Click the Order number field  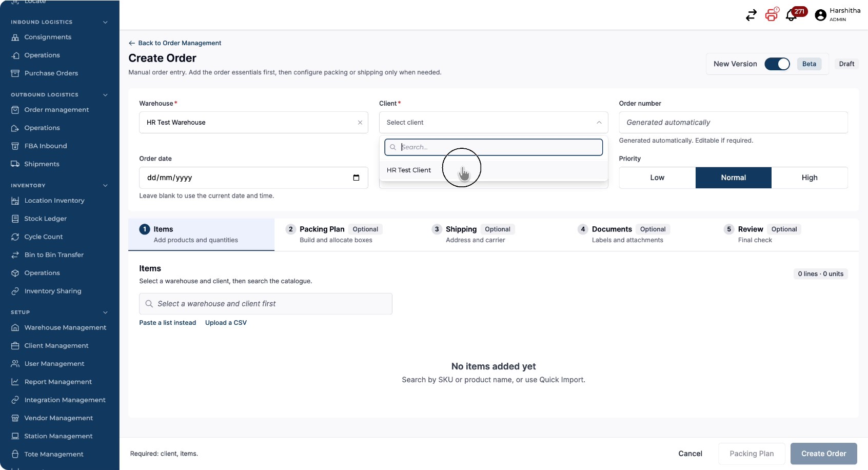coord(733,123)
